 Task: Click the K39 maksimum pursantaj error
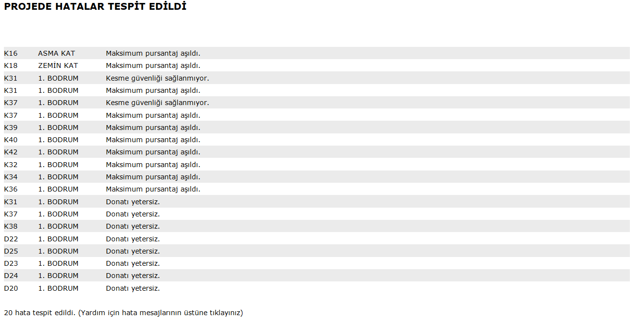tap(153, 128)
